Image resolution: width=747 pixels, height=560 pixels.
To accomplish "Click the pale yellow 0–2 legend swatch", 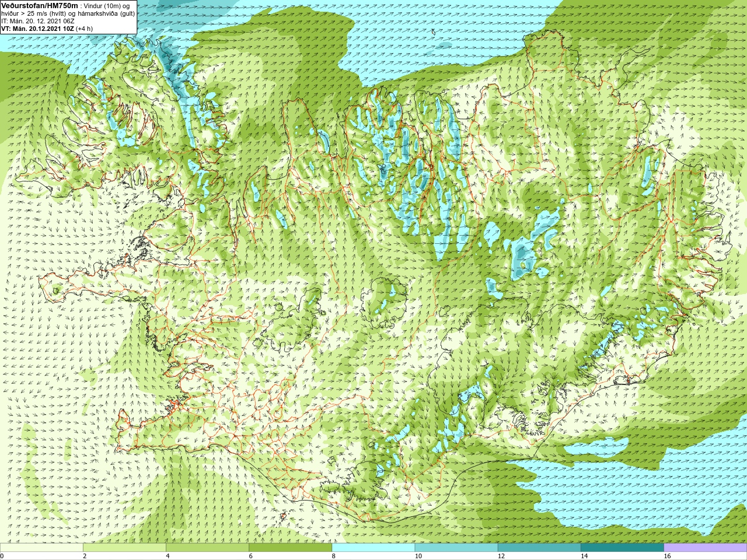I will (41, 548).
